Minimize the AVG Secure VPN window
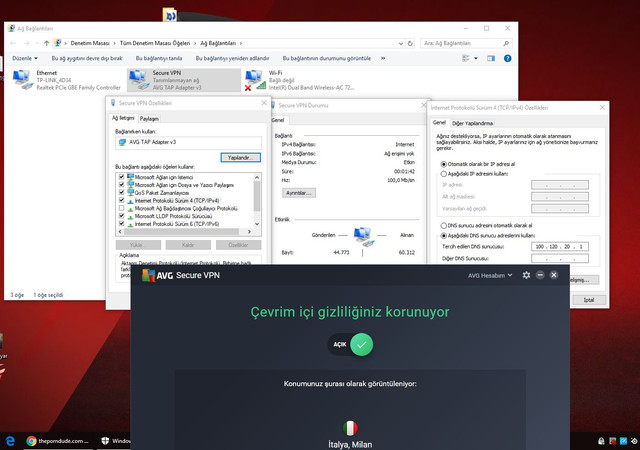The width and height of the screenshot is (640, 450). click(x=540, y=275)
